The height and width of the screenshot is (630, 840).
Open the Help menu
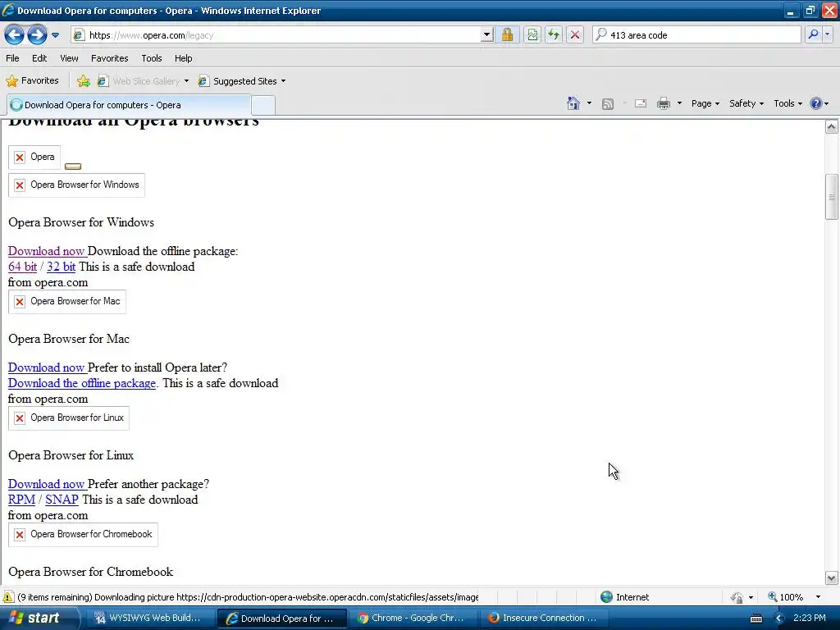pyautogui.click(x=183, y=58)
